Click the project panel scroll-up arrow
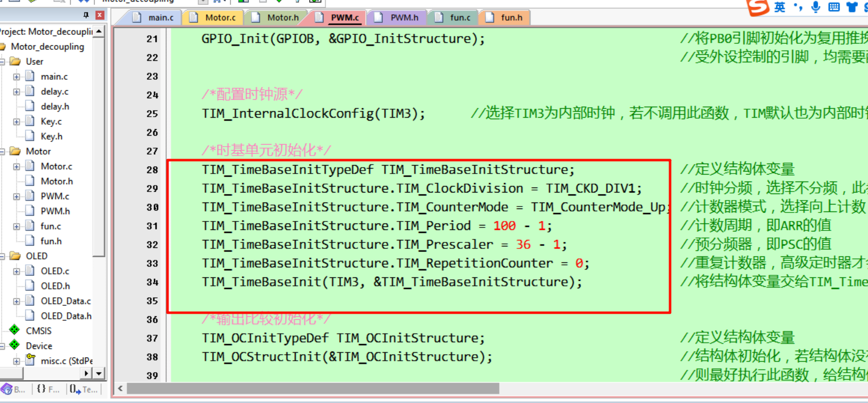The width and height of the screenshot is (868, 403). point(99,31)
